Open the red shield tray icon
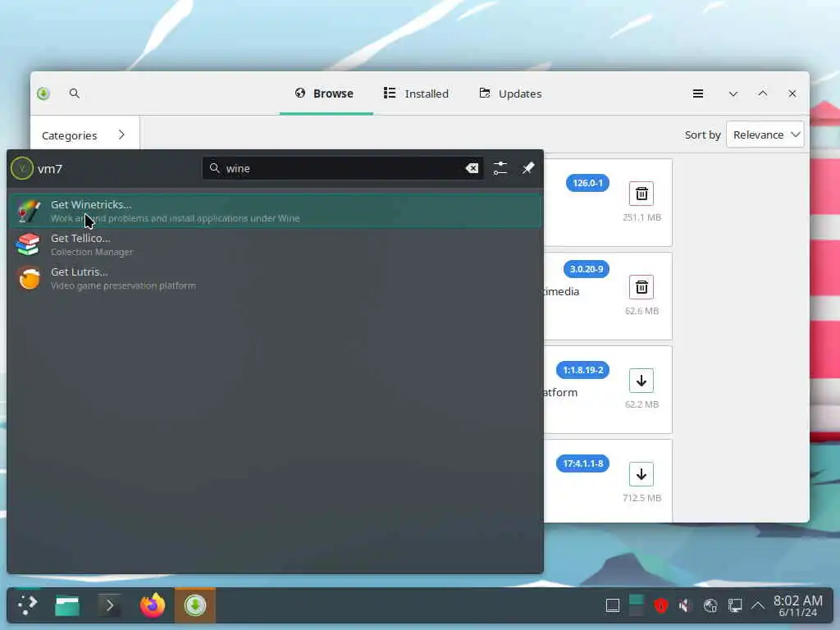840x630 pixels. pos(661,606)
